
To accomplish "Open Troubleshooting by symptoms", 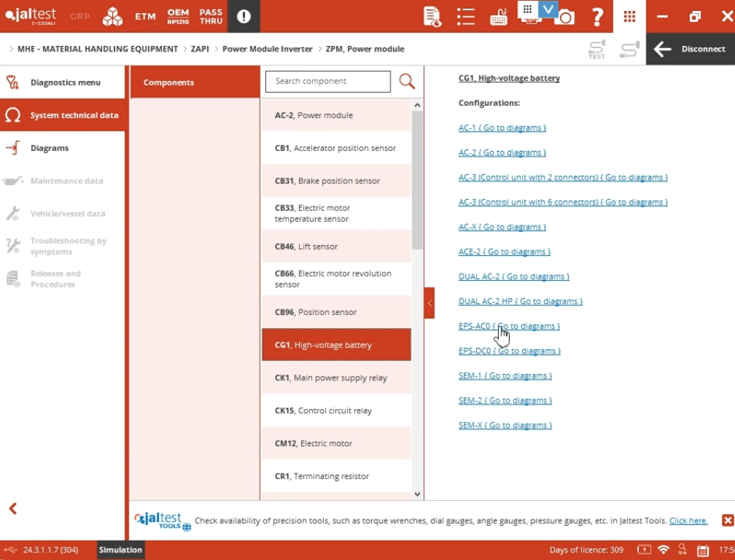I will [x=63, y=246].
